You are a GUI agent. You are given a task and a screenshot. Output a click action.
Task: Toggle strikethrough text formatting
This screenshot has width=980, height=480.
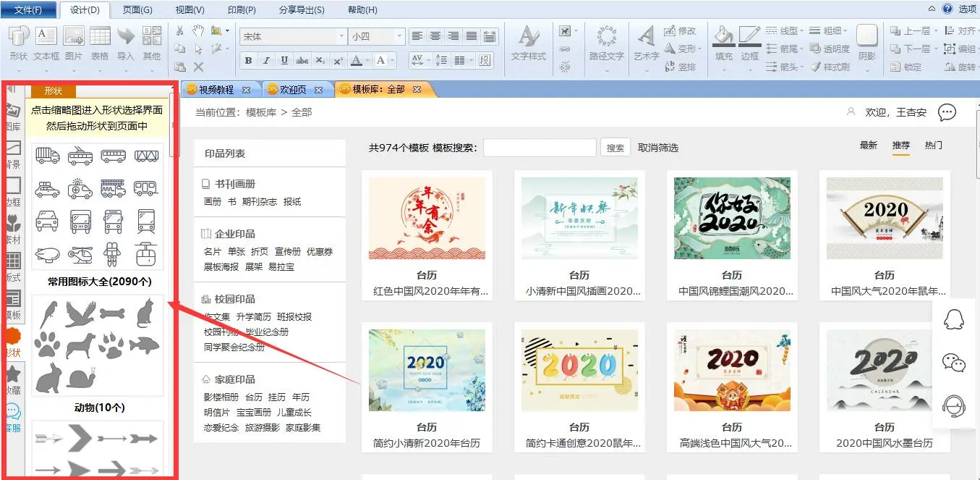tap(302, 60)
